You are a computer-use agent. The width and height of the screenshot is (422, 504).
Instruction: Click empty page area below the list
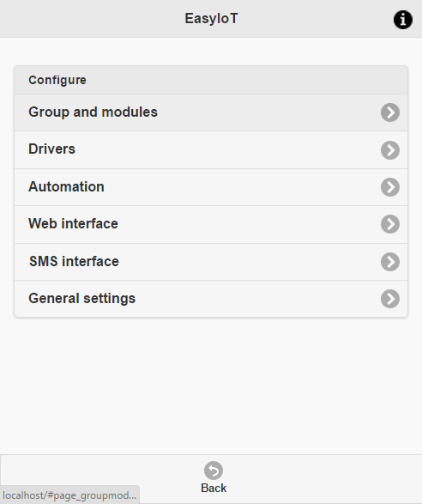(x=211, y=386)
